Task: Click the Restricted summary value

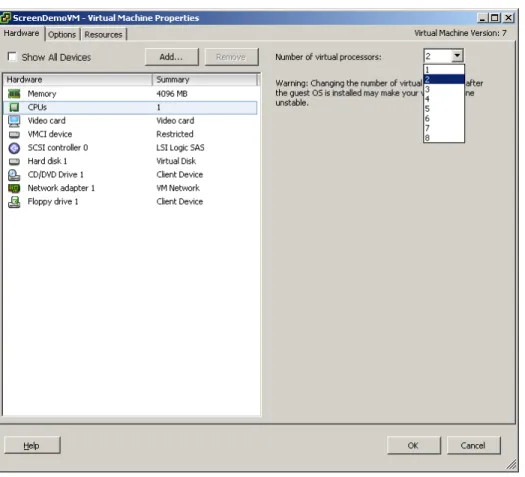Action: (x=175, y=134)
